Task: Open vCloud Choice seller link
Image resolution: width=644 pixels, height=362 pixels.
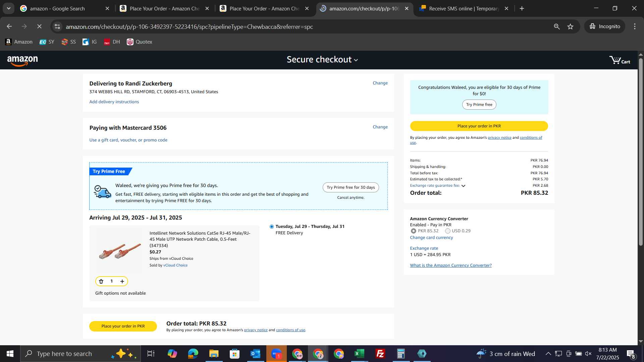Action: click(175, 265)
